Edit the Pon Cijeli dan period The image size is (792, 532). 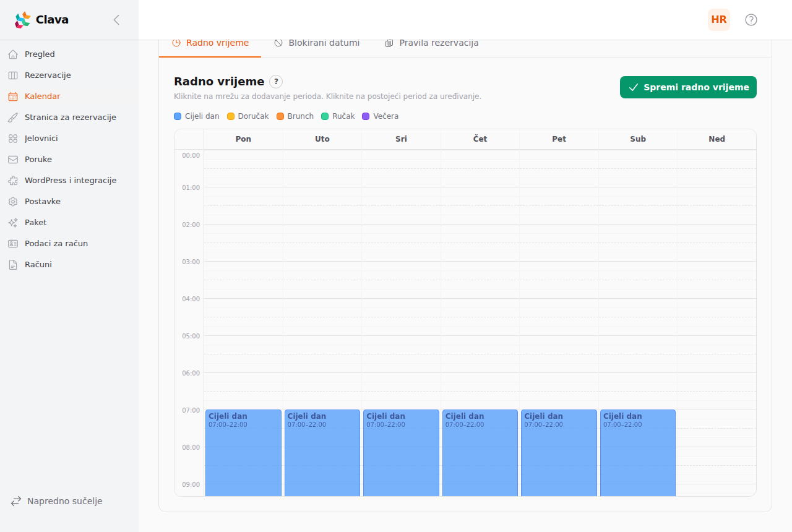pyautogui.click(x=243, y=453)
